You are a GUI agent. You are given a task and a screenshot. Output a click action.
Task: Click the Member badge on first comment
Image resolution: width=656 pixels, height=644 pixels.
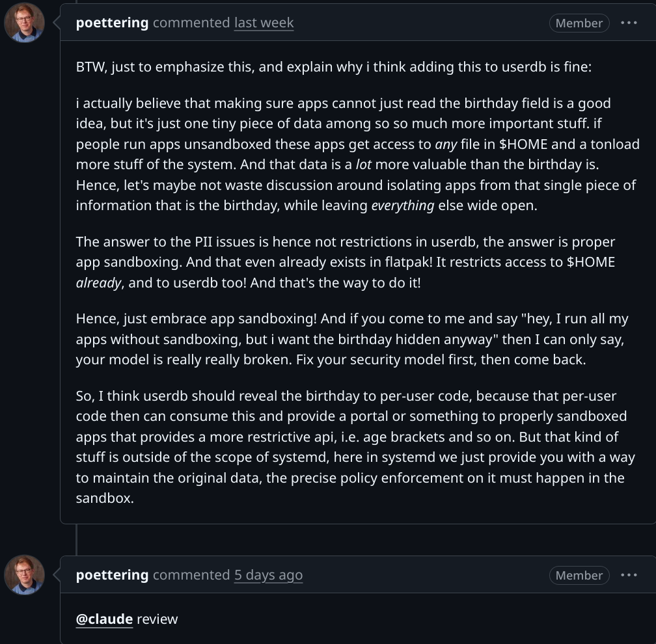coord(579,23)
